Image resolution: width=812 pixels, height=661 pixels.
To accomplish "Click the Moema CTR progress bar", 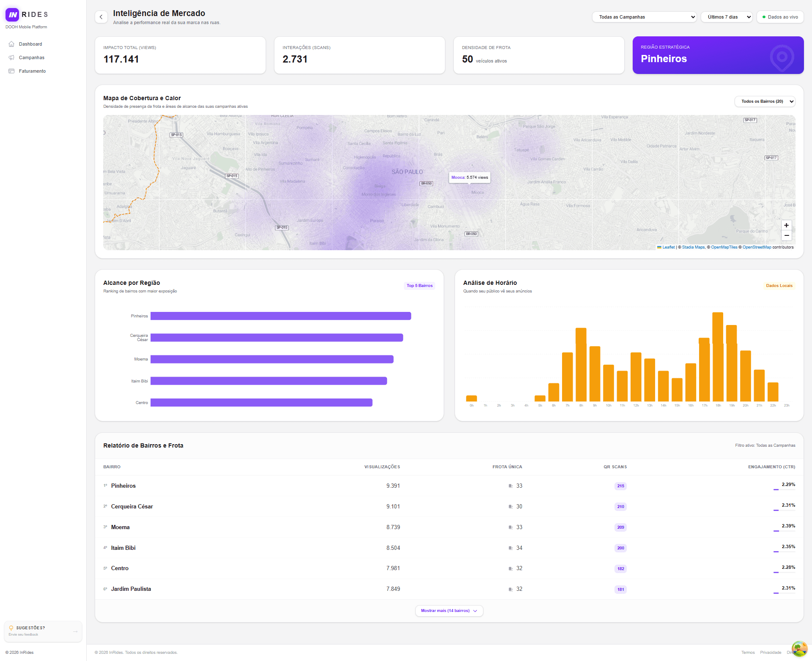I will click(784, 531).
